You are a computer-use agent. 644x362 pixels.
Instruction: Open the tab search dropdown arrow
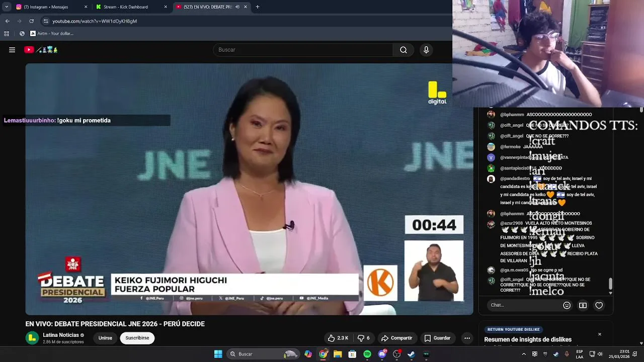pyautogui.click(x=7, y=7)
